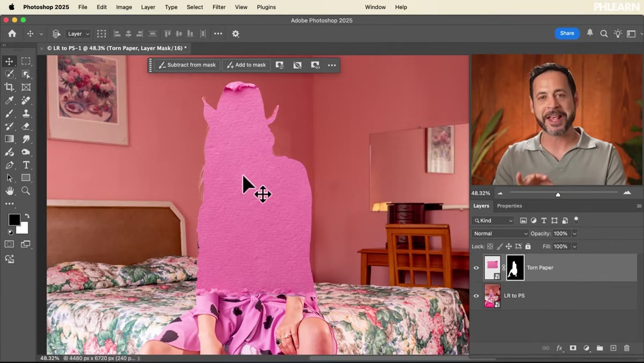Select the Spot Healing Brush tool
This screenshot has height=363, width=644.
pyautogui.click(x=26, y=100)
